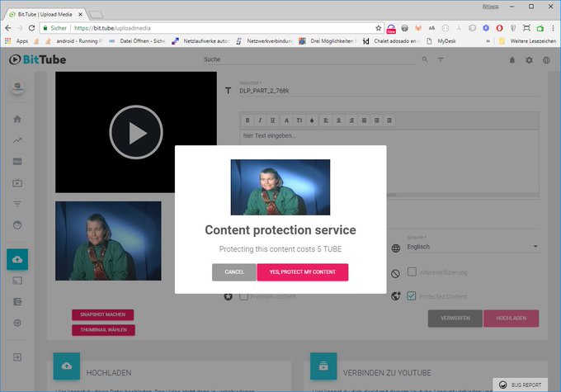Open the wallet icon in sidebar
The image size is (561, 392).
tap(17, 302)
